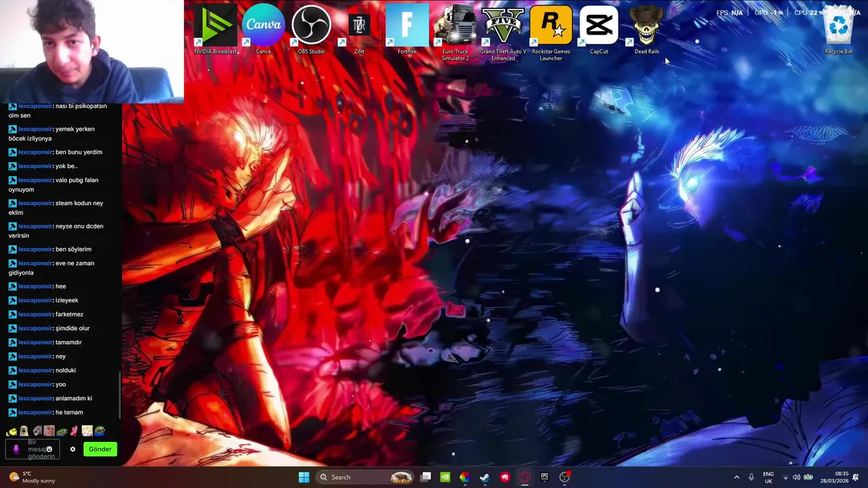This screenshot has width=868, height=488.
Task: Select the Zort desktop shortcut
Action: [x=359, y=30]
